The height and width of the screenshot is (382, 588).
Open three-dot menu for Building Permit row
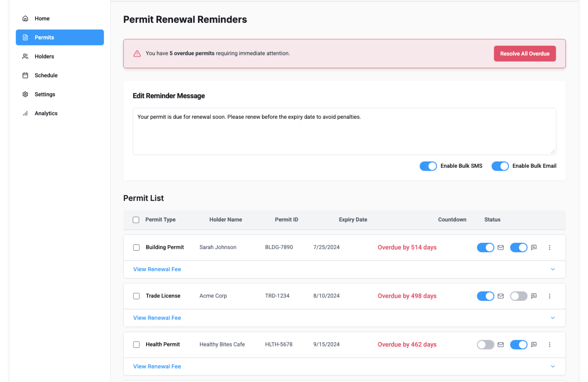point(549,247)
